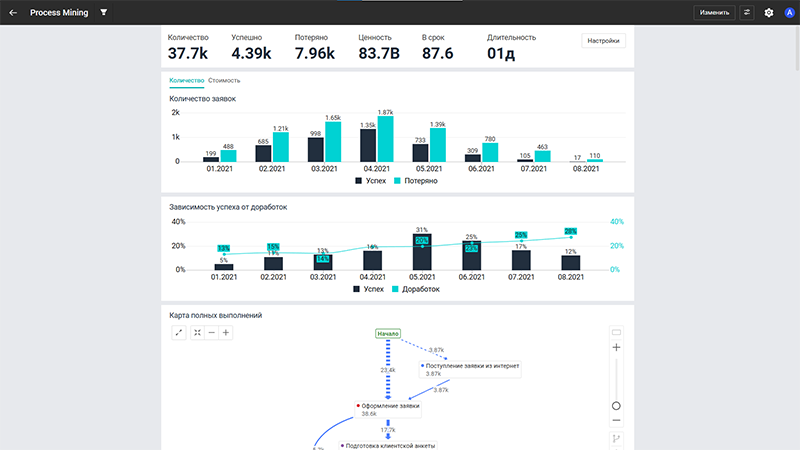800x450 pixels.
Task: Click the branch paths icon
Action: point(616,438)
